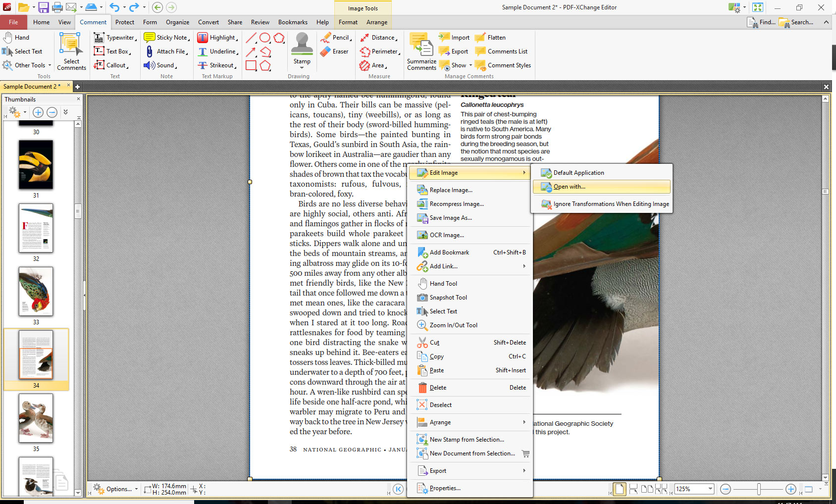The width and height of the screenshot is (836, 504).
Task: Activate the Select Text tool in ribbon
Action: [x=22, y=51]
